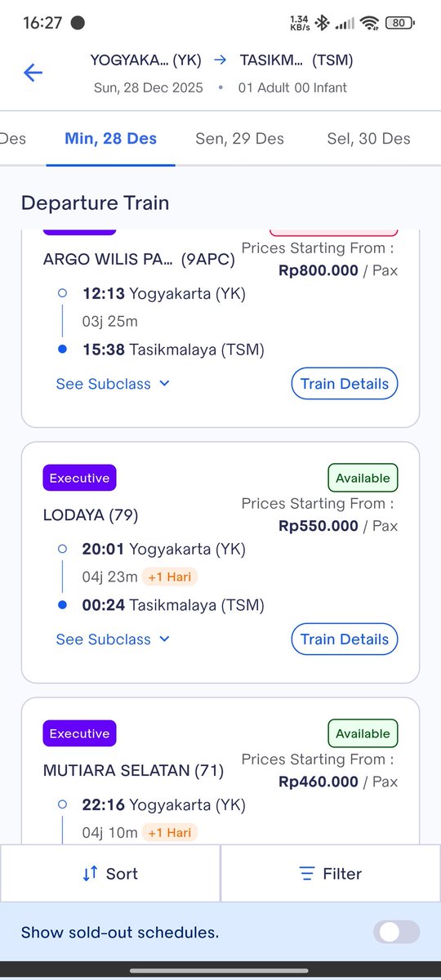Select the Min, 28 Des tab
The width and height of the screenshot is (441, 980).
click(x=110, y=139)
